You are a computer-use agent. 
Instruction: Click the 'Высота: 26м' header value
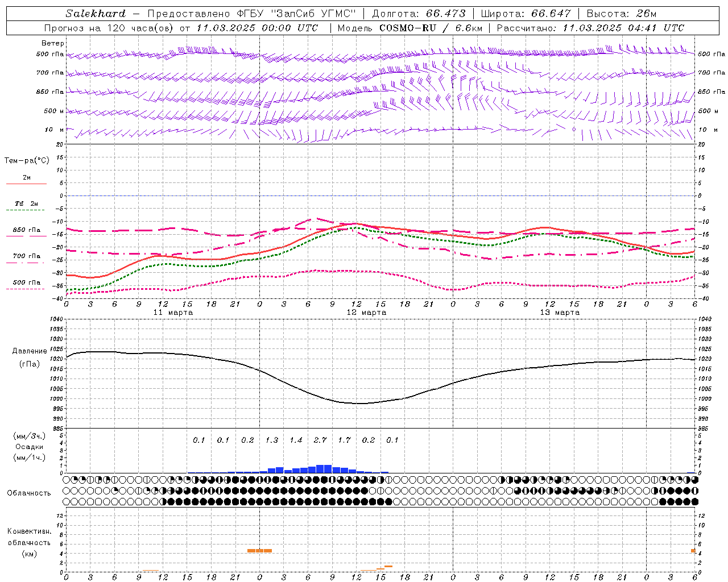pyautogui.click(x=622, y=14)
